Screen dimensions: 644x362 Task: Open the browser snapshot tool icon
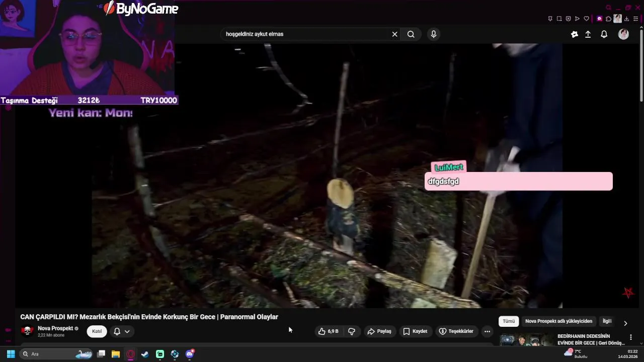[559, 19]
